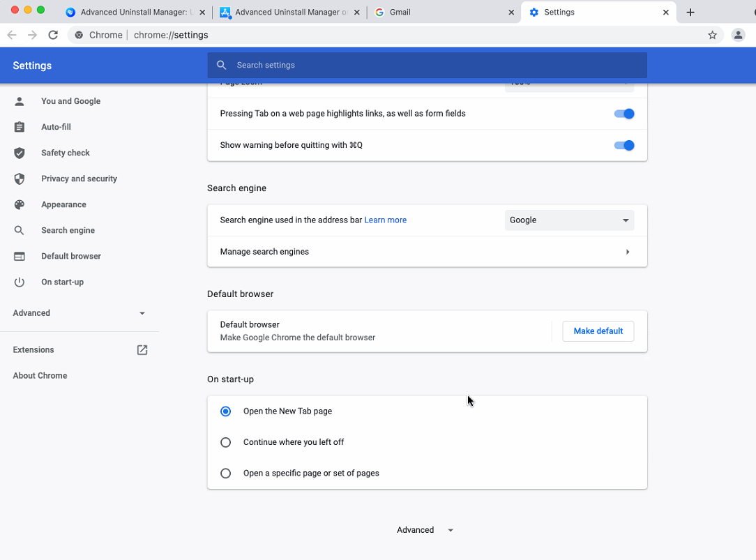Switch to the Gmail tab

tap(442, 13)
